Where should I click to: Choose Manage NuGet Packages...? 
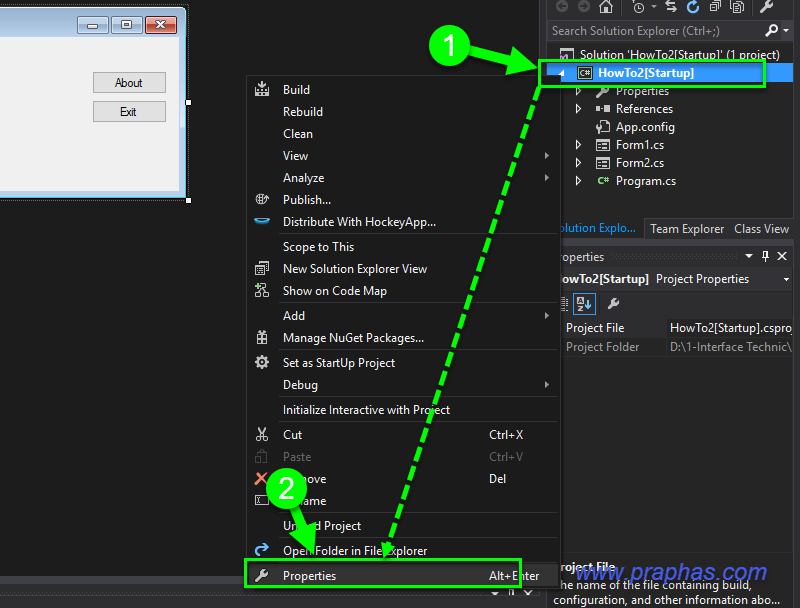403,338
